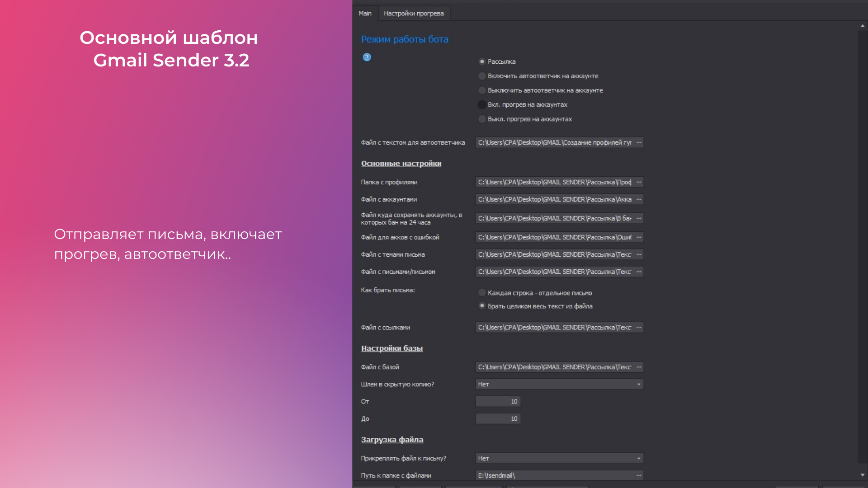Image resolution: width=868 pixels, height=488 pixels.
Task: Click the 'Режим работы бота' heading
Action: tap(405, 39)
